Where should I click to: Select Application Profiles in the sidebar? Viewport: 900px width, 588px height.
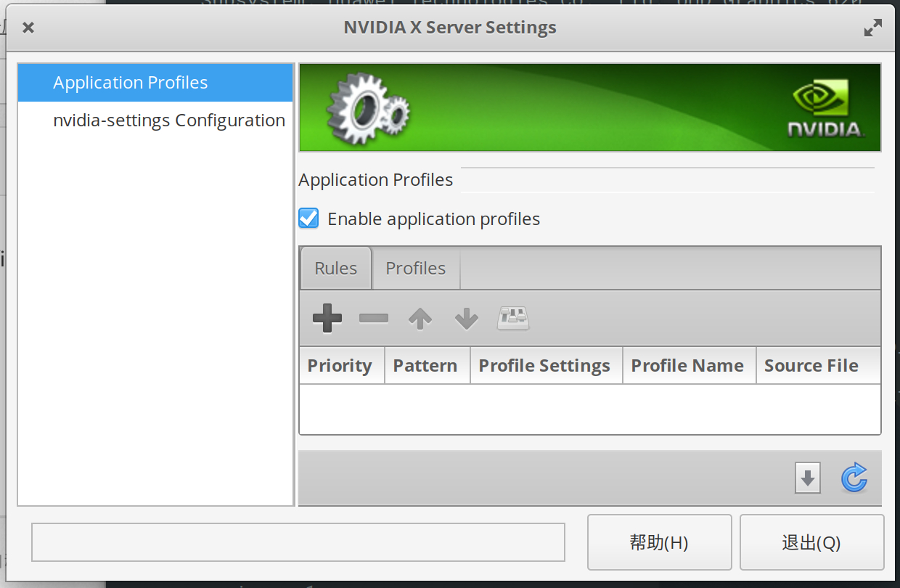[131, 83]
